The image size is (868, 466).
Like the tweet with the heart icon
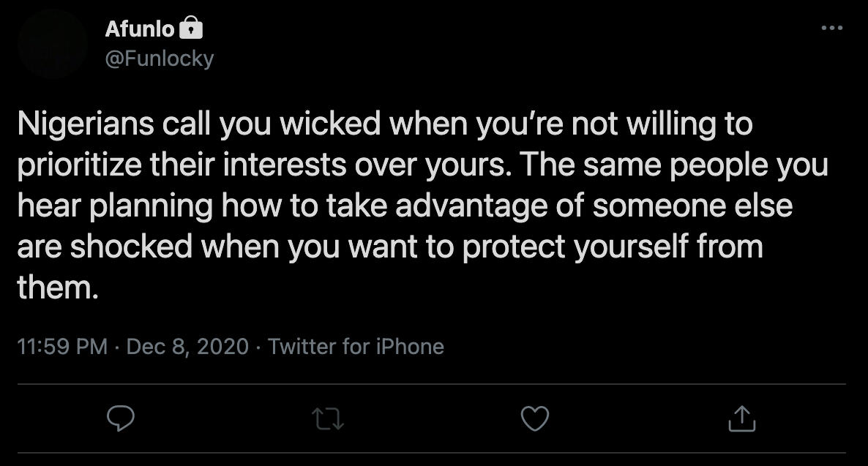(534, 418)
